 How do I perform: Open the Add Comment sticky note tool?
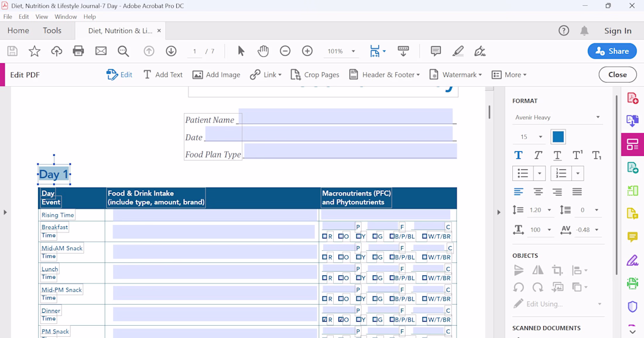[436, 51]
